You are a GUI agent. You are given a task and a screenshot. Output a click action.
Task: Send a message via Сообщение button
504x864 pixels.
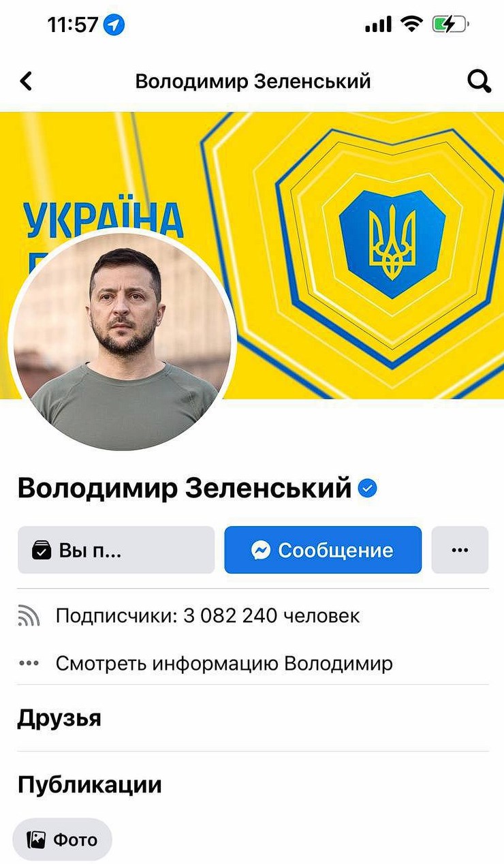pos(323,550)
